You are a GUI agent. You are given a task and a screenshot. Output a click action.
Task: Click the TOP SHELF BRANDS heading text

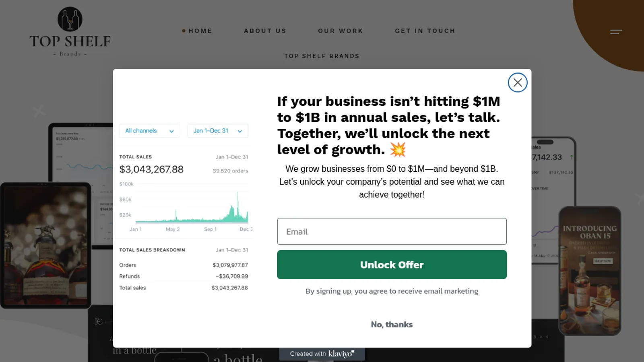click(322, 56)
